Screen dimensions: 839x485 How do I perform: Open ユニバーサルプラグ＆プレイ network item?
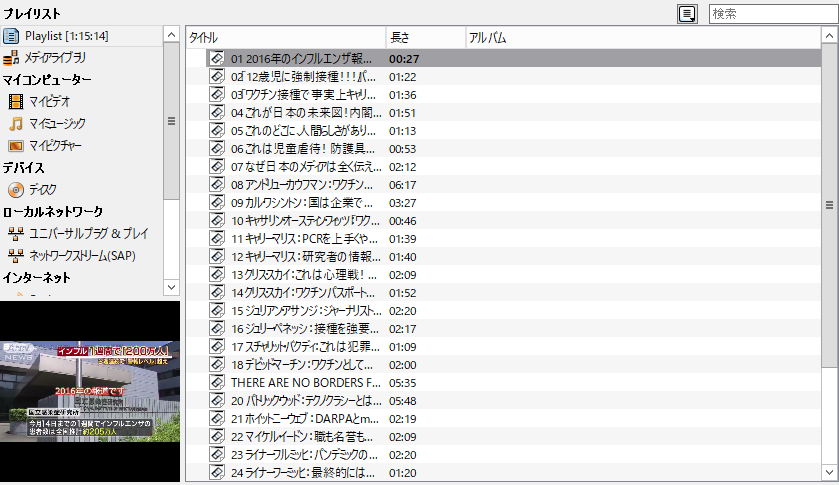point(88,233)
